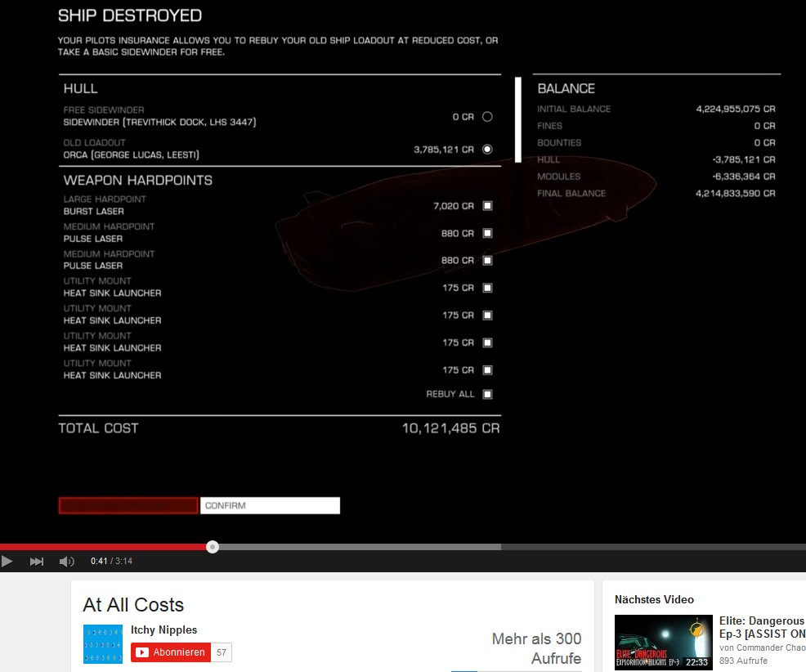The height and width of the screenshot is (672, 806).
Task: Click the Bounties label
Action: click(559, 143)
